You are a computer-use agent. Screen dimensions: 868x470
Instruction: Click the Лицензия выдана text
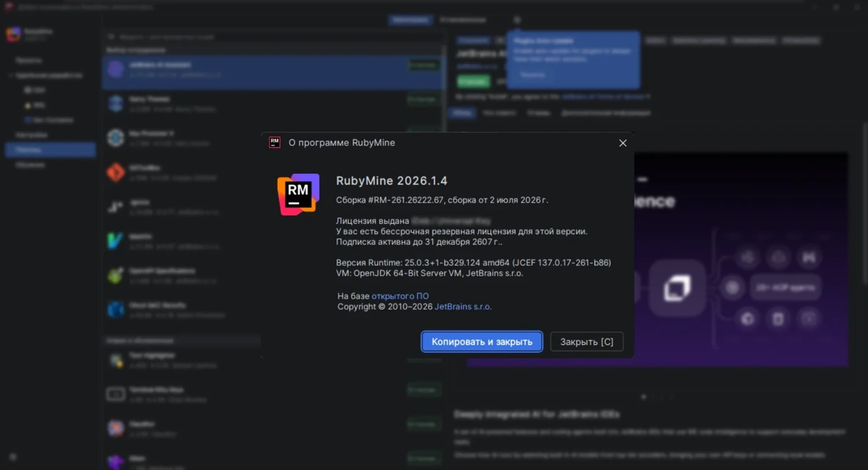tap(373, 221)
